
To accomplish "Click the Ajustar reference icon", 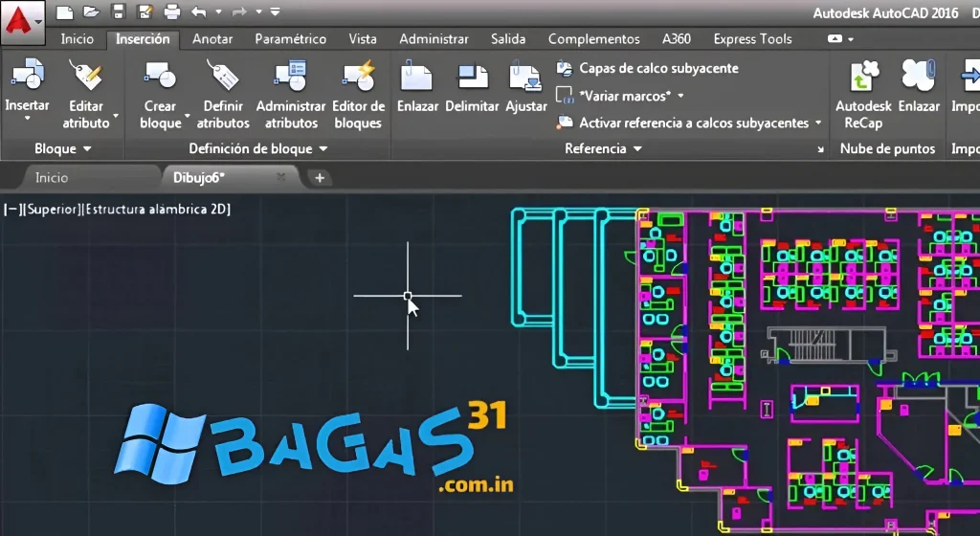I will (x=525, y=77).
